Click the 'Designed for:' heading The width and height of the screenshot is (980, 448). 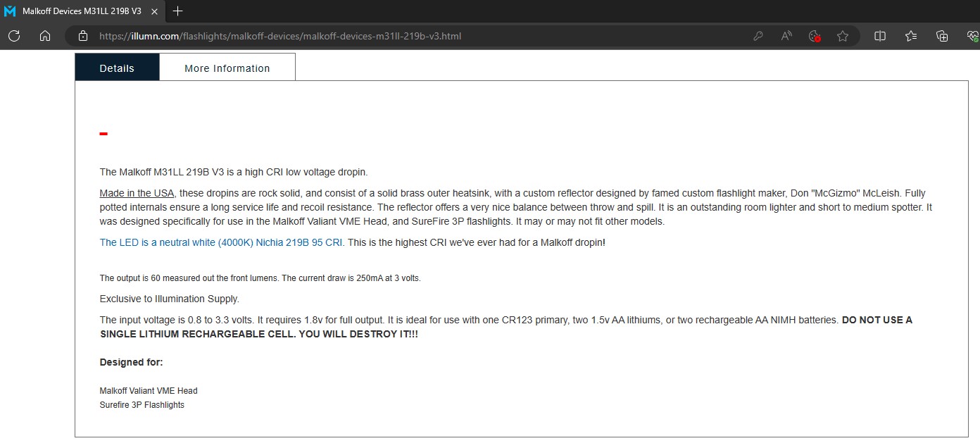[132, 362]
